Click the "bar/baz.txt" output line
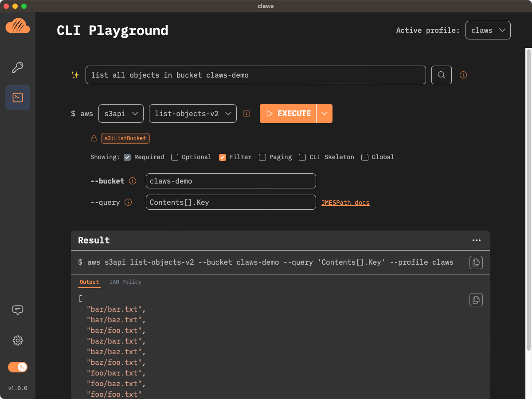This screenshot has width=532, height=399. coord(116,320)
